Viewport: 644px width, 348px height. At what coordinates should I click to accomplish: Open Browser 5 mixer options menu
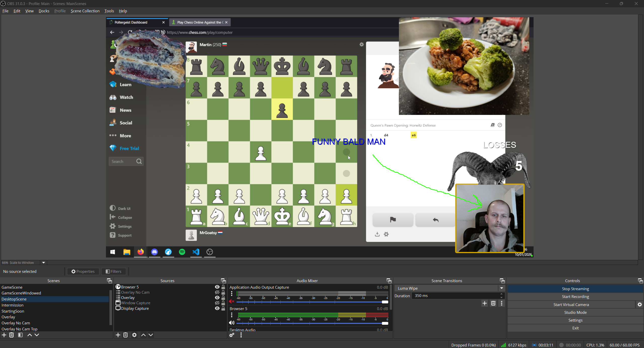(231, 315)
